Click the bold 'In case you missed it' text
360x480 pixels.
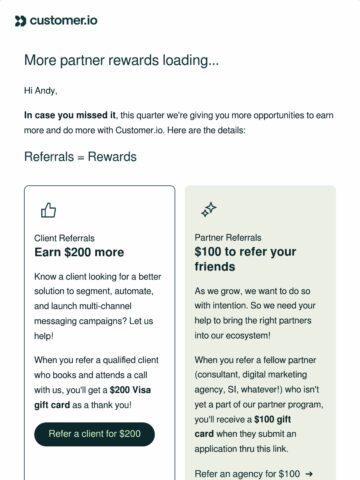tap(70, 115)
